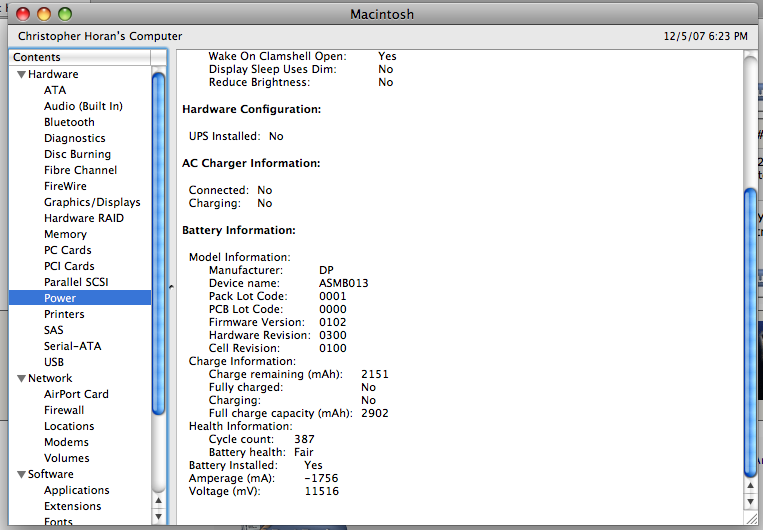
Task: Click the green zoom window button
Action: click(65, 14)
